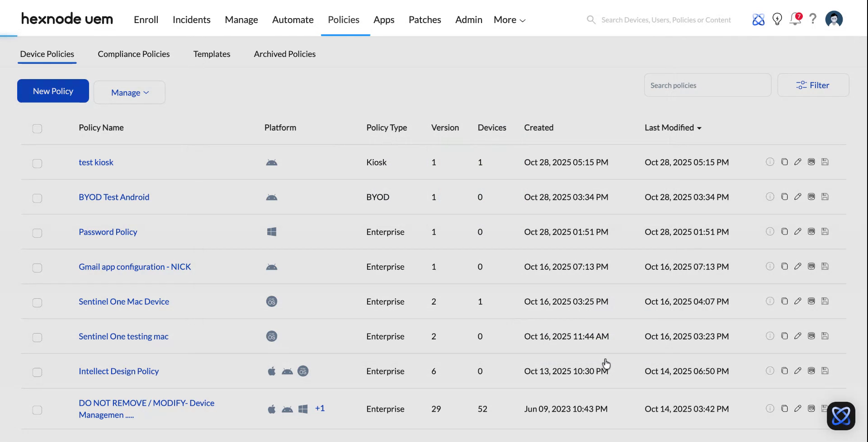Open the what's new lightbulb icon
Viewport: 868px width, 442px height.
click(x=777, y=19)
